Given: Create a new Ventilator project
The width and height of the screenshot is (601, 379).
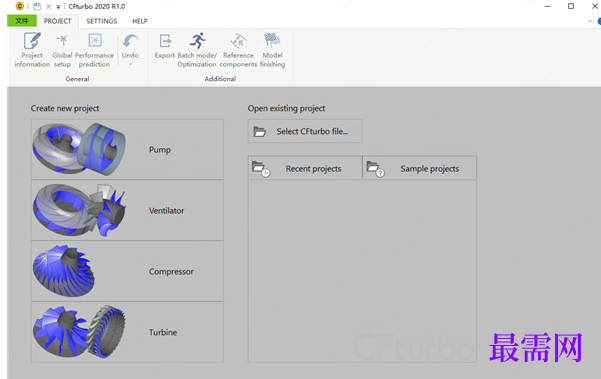Looking at the screenshot, I should 127,210.
